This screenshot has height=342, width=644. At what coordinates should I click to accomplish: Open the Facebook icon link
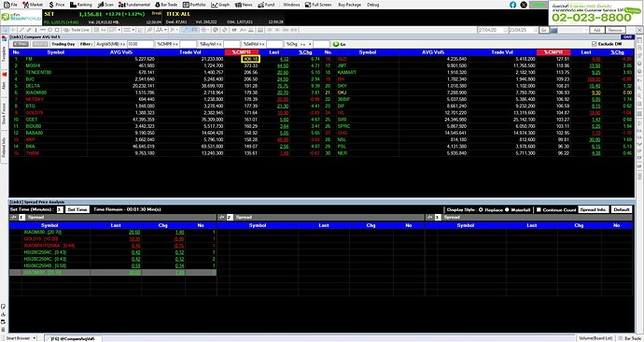click(512, 5)
